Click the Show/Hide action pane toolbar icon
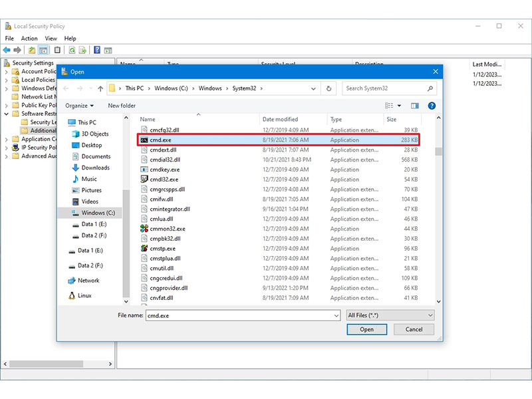This screenshot has width=532, height=399. click(108, 51)
